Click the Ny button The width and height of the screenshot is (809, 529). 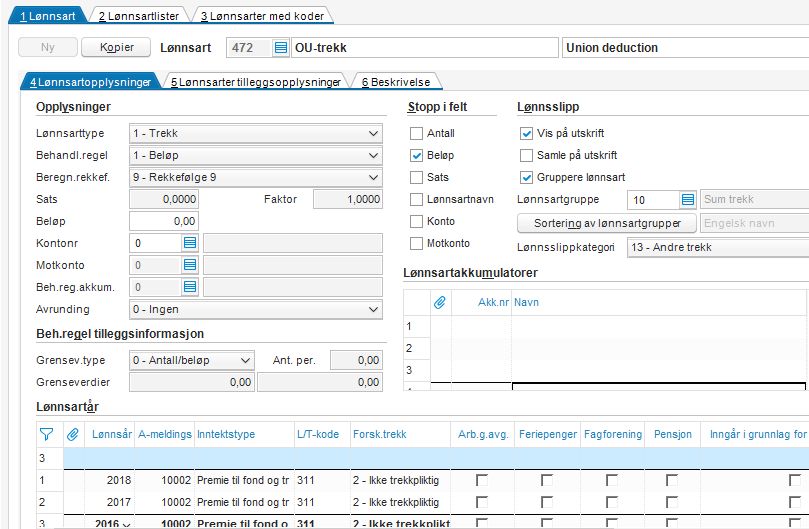(x=48, y=47)
